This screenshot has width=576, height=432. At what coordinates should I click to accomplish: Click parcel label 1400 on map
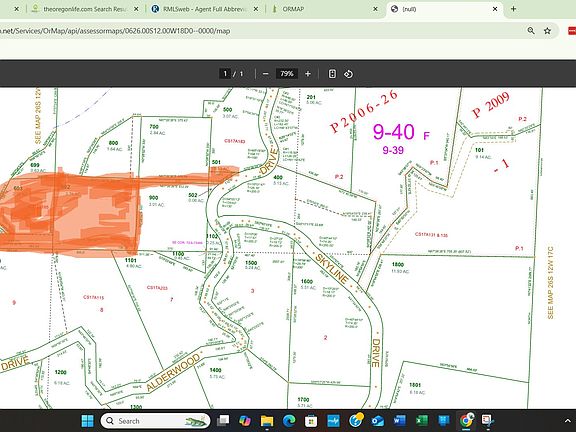[x=216, y=370]
